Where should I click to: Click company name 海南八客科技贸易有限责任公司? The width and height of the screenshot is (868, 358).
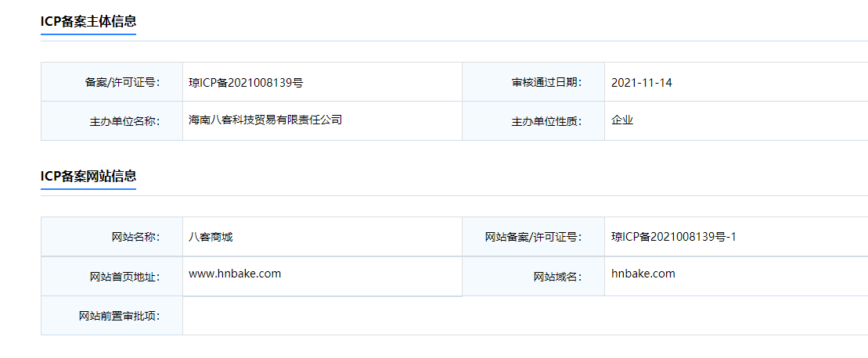(x=265, y=119)
